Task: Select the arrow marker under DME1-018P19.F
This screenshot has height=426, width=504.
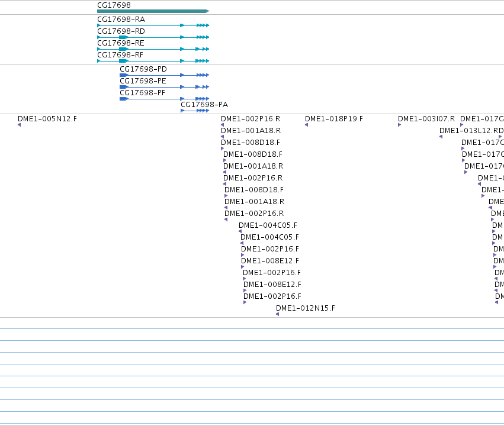Action: click(x=306, y=125)
